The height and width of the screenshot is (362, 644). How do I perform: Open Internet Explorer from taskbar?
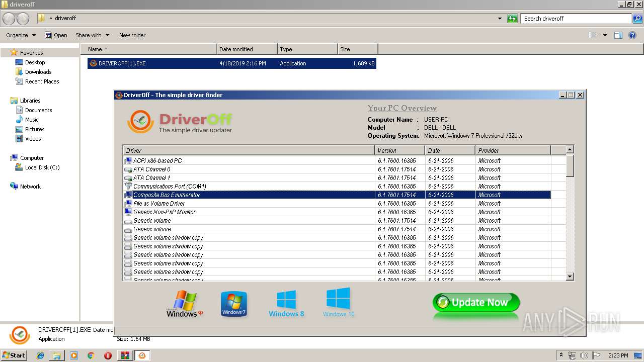click(40, 355)
